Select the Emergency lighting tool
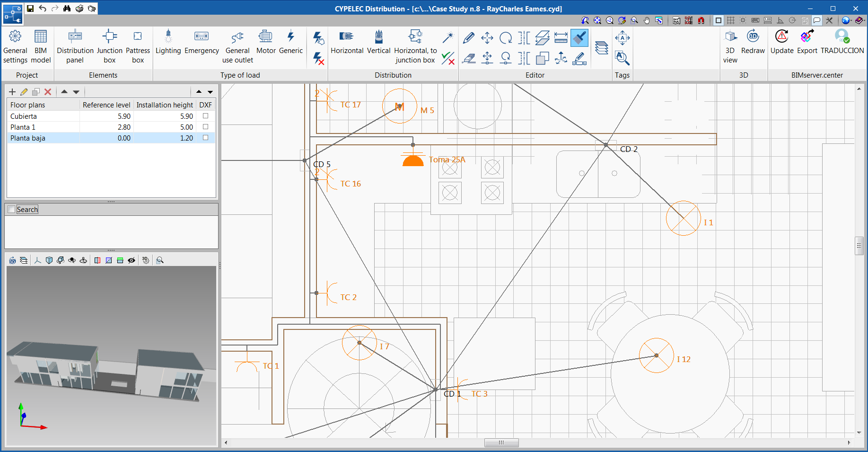868x452 pixels. tap(202, 43)
